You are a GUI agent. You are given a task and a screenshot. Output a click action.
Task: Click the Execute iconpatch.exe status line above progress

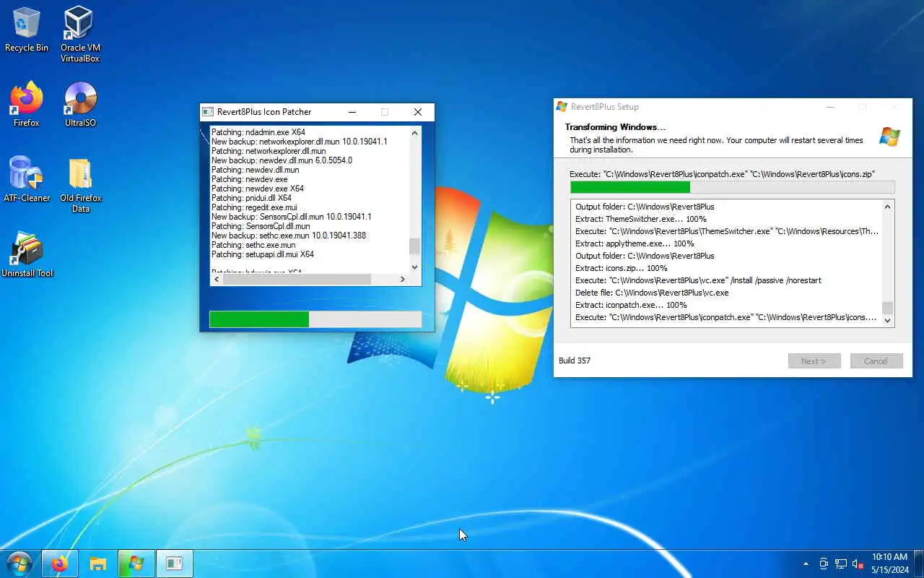click(x=722, y=174)
